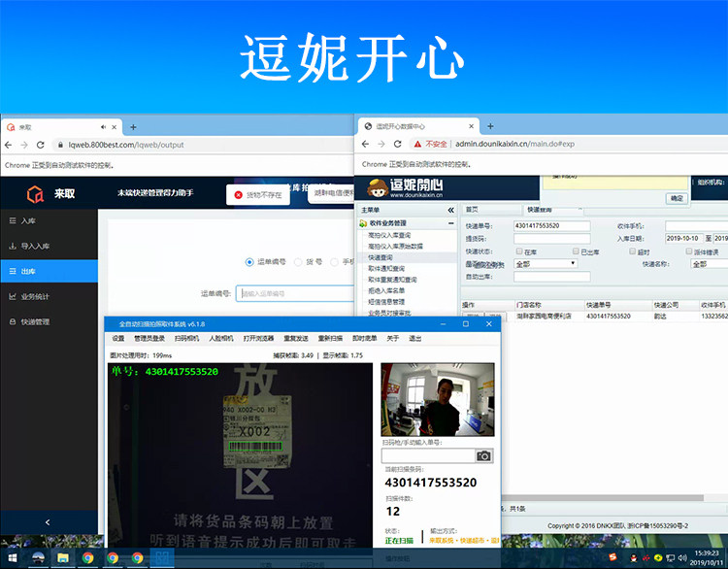Mute icon on the 来取 browser tab
The height and width of the screenshot is (569, 728).
tap(103, 127)
